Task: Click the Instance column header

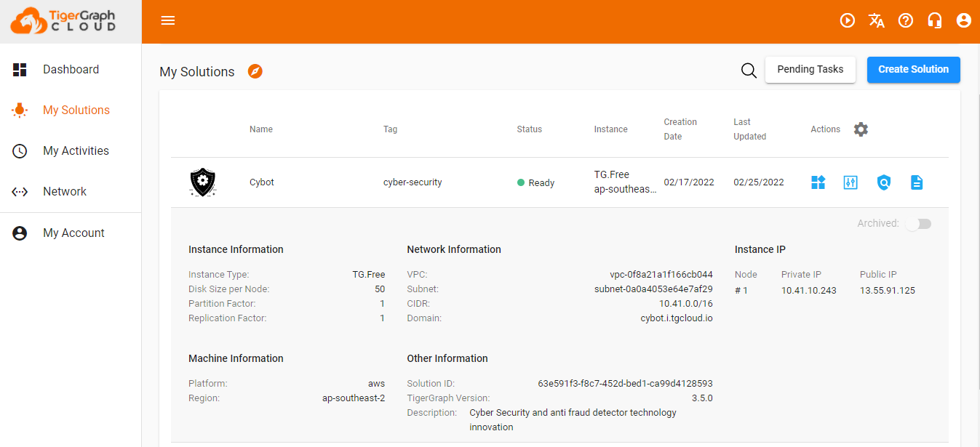Action: coord(611,129)
